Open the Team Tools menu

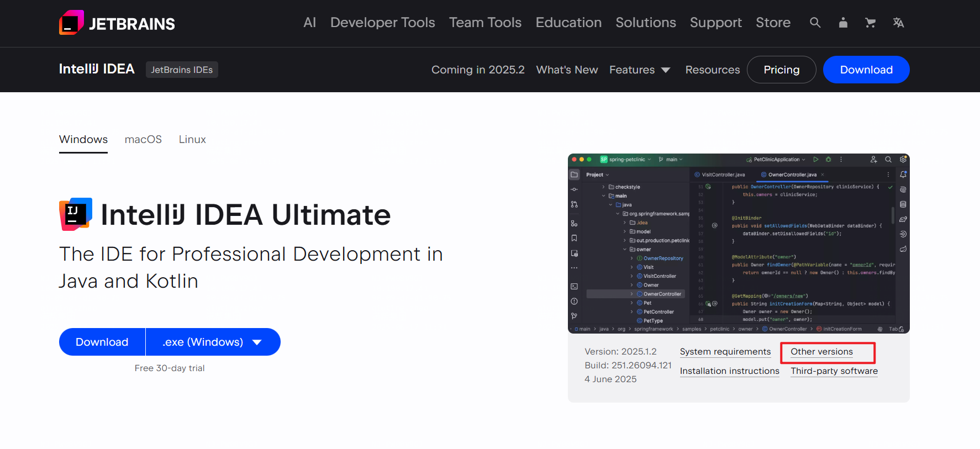486,23
